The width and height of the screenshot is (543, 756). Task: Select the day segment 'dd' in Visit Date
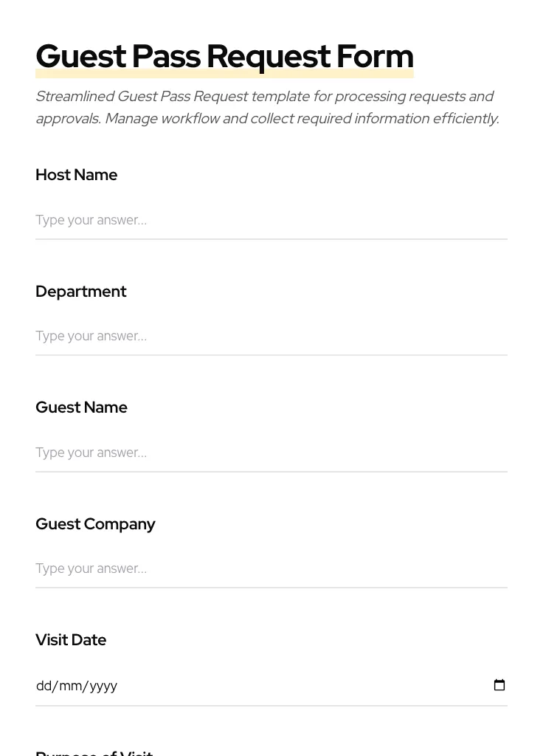(x=44, y=686)
